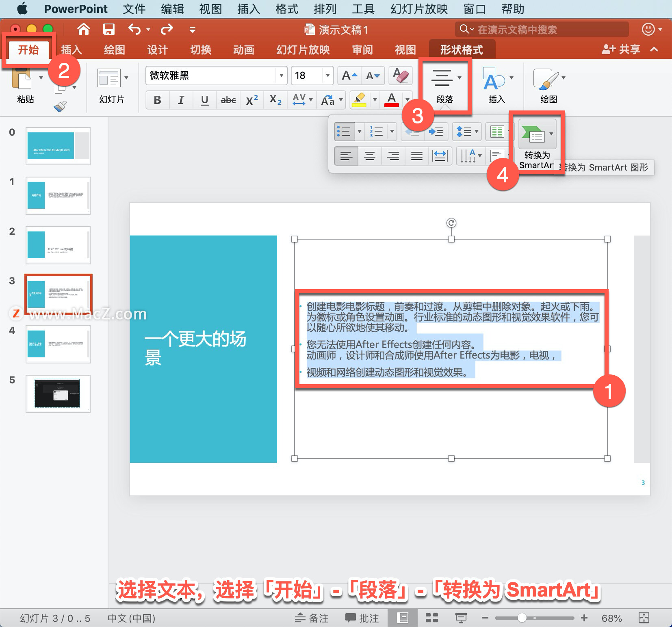This screenshot has height=627, width=672.
Task: Expand the numbering style dropdown arrow
Action: click(x=392, y=132)
